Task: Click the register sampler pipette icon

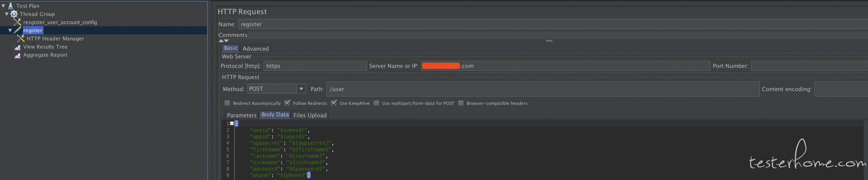Action: [x=18, y=30]
